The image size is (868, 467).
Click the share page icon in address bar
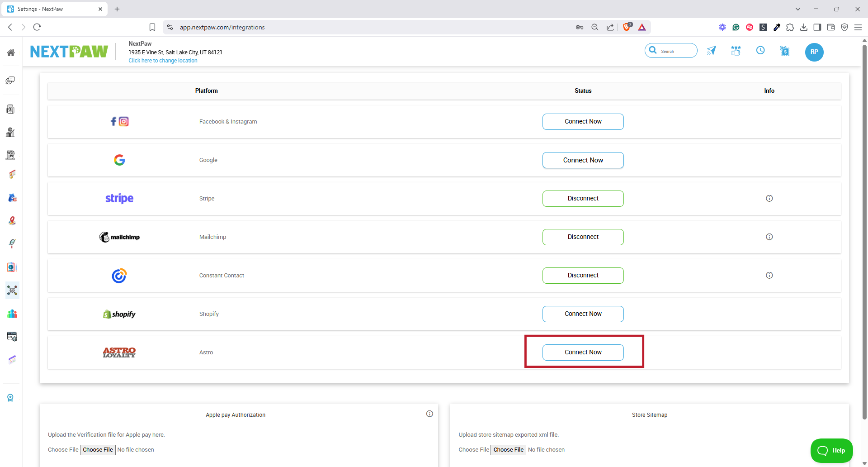(x=610, y=27)
